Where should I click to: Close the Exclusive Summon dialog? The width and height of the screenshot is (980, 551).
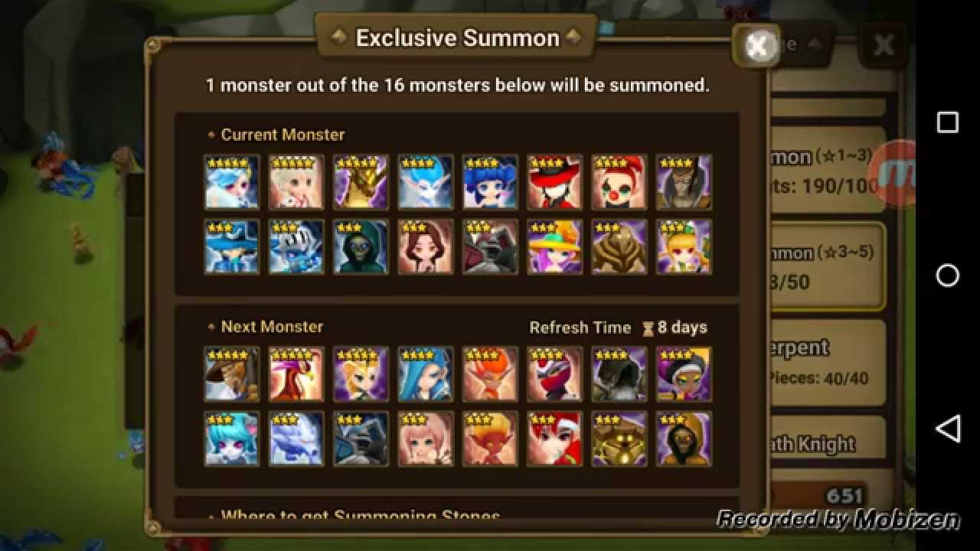pos(756,46)
